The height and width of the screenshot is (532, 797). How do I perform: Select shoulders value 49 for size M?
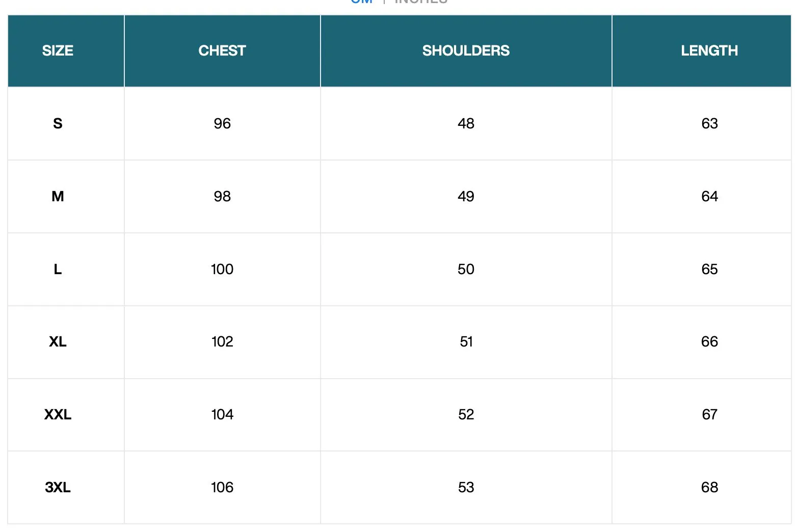pos(466,196)
